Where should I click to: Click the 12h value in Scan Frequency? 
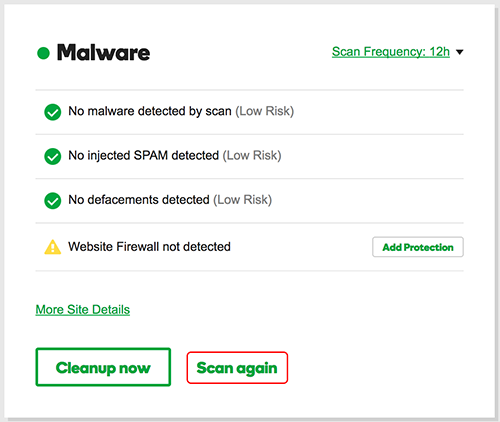[x=440, y=52]
